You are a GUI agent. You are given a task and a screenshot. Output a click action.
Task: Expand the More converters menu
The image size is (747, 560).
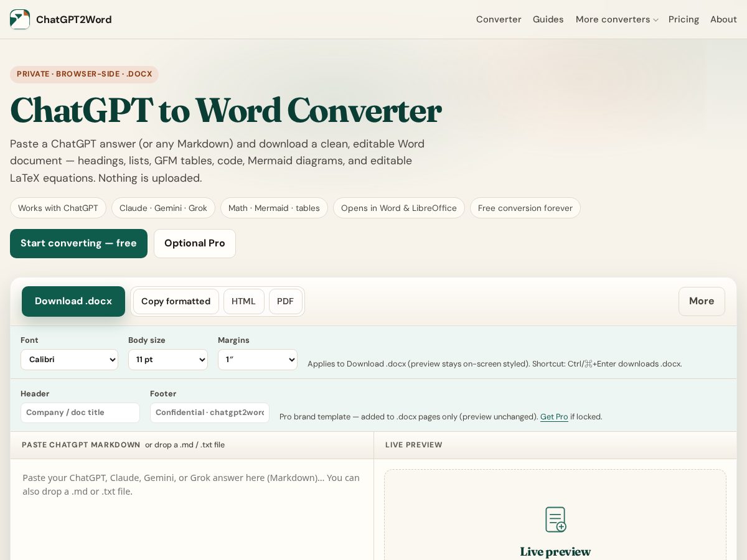click(x=616, y=19)
